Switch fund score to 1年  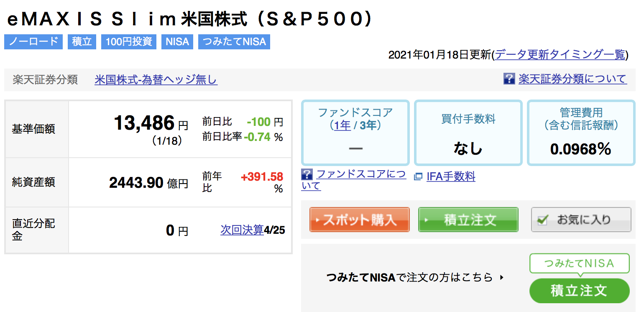click(x=342, y=125)
